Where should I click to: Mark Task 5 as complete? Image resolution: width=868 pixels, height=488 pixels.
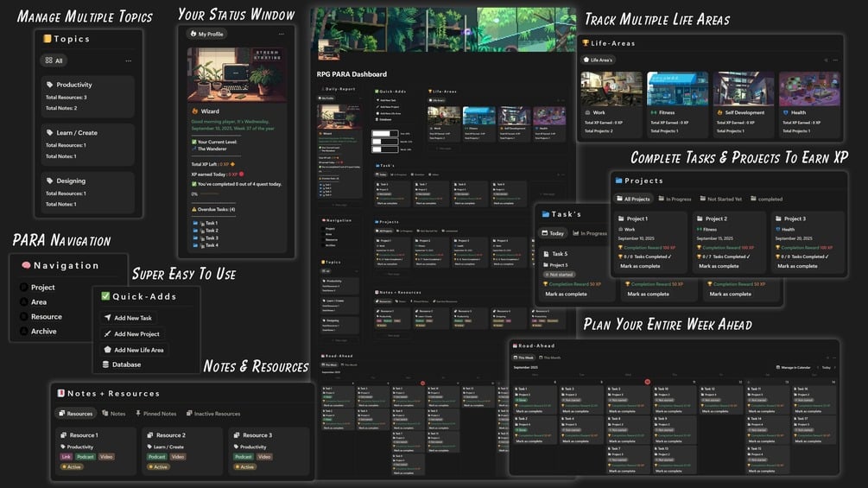pos(566,294)
